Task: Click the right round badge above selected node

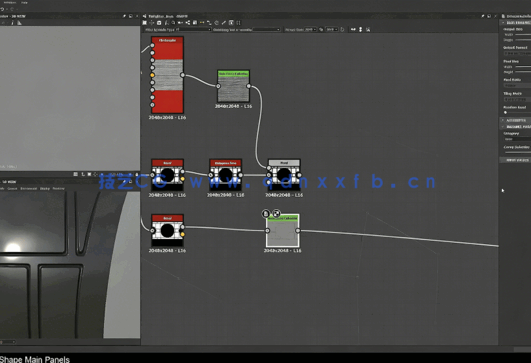Action: pos(277,214)
